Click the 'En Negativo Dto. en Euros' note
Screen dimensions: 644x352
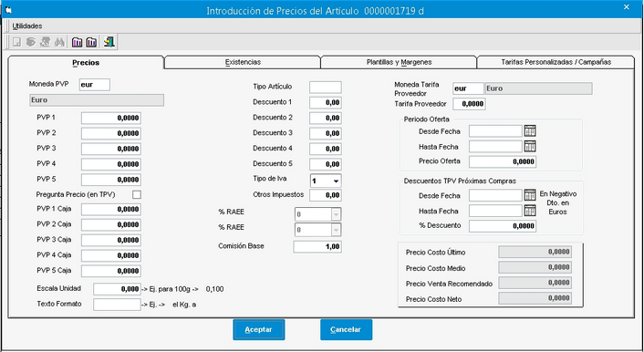(x=557, y=203)
